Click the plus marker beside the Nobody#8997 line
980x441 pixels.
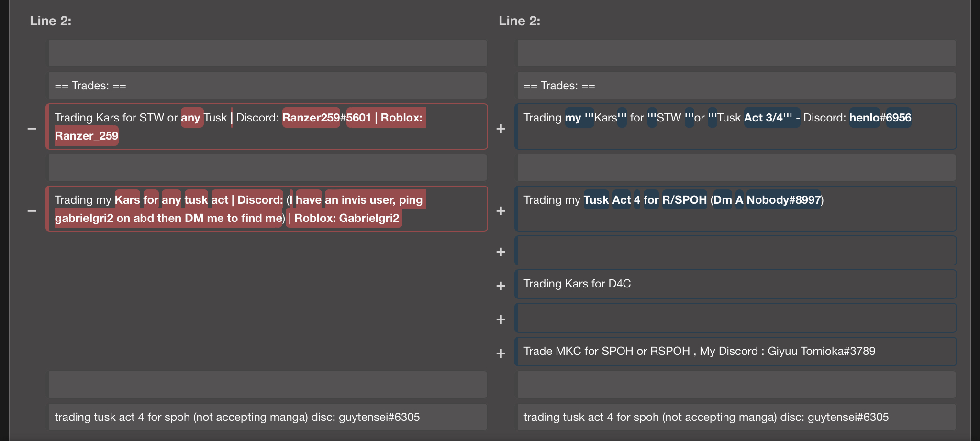501,211
